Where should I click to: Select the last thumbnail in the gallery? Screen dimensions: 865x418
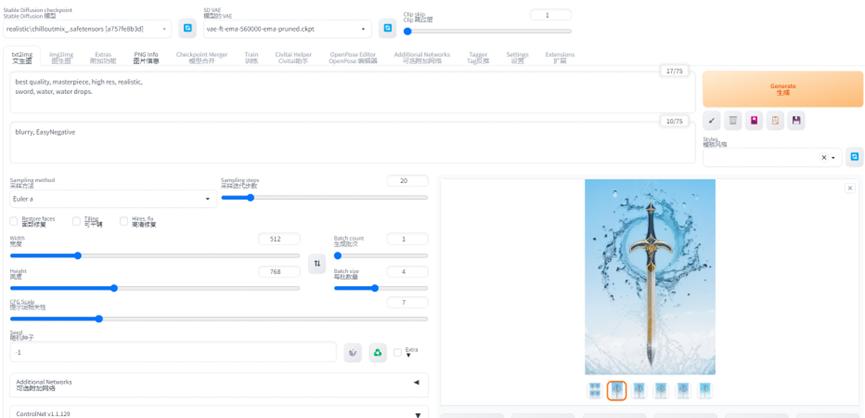tap(704, 390)
